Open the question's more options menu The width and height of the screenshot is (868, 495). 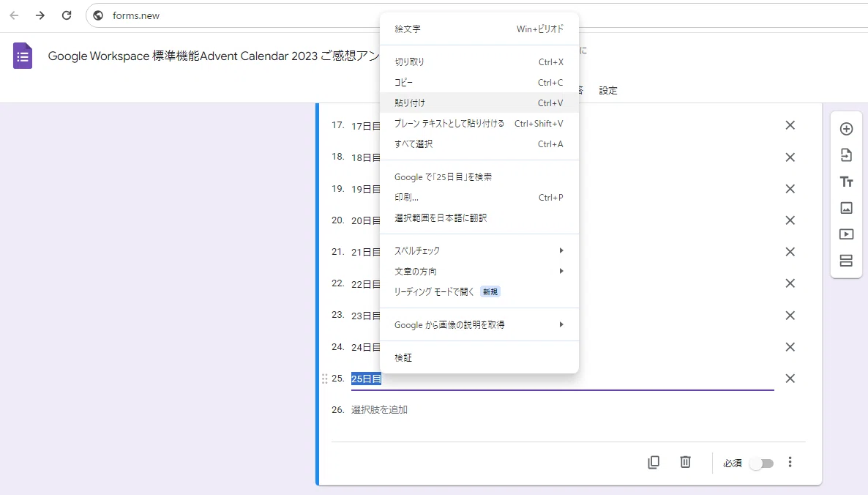(x=790, y=462)
